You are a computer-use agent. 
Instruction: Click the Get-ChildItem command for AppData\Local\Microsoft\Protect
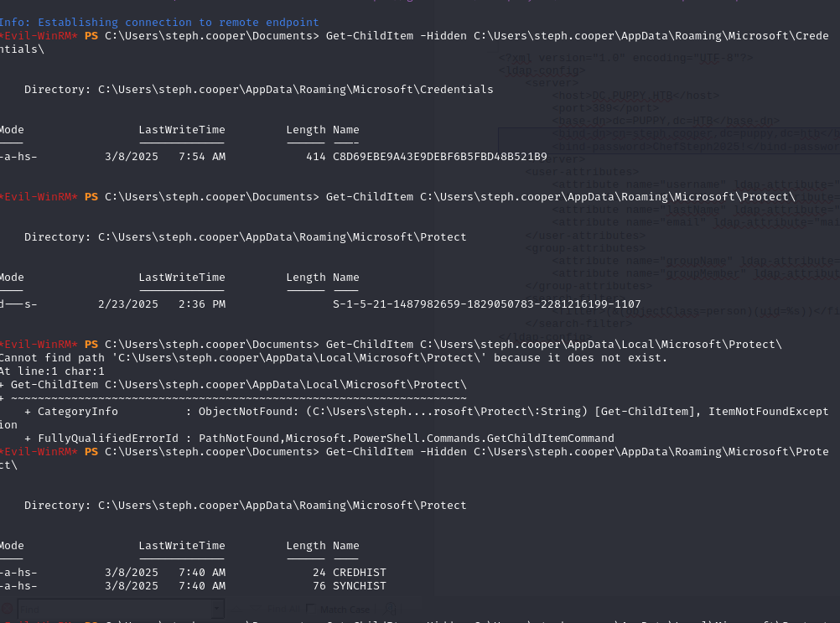tap(554, 345)
